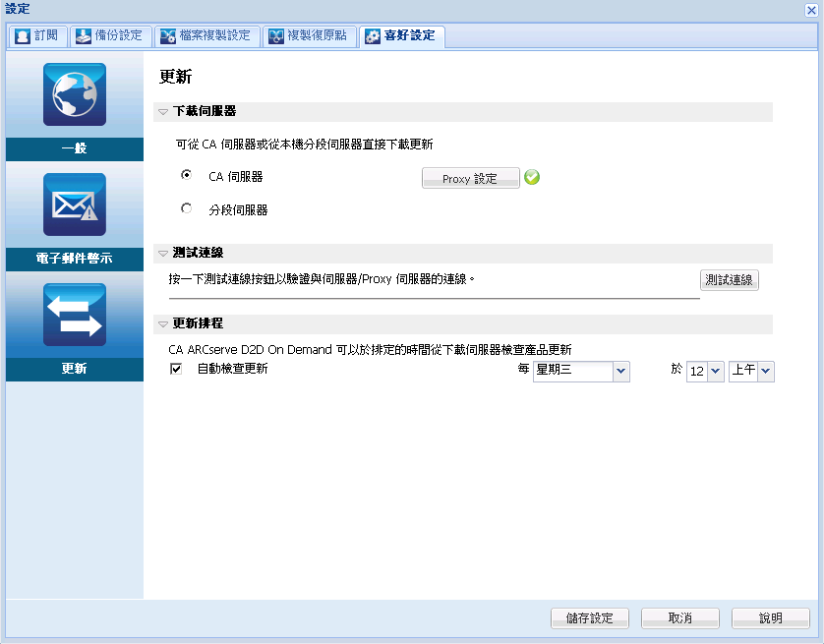Click the CA 伺服器 label text
This screenshot has height=644, width=824.
click(235, 177)
